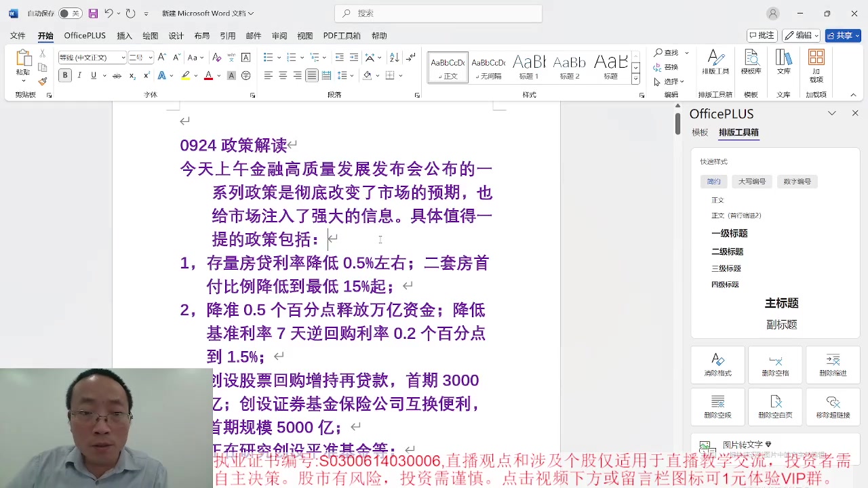This screenshot has width=868, height=488.
Task: Open the 插入 ribbon tab
Action: coord(124,36)
